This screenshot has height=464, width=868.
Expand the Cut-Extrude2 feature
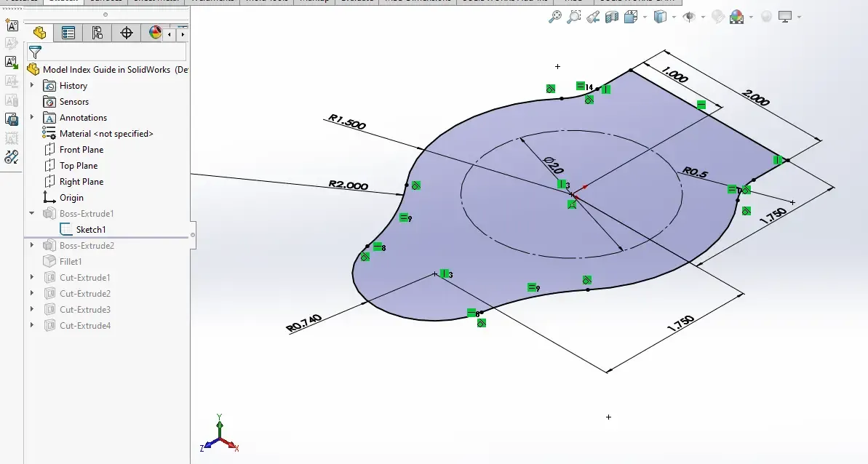[x=32, y=293]
